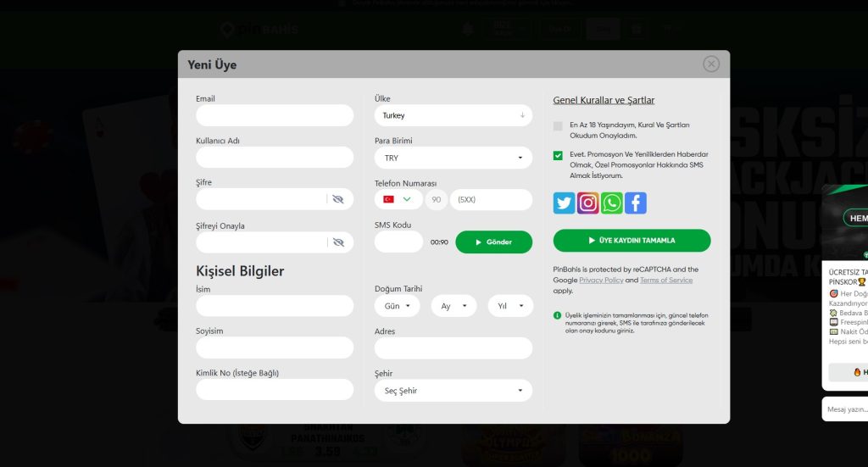This screenshot has height=467, width=868.
Task: Expand the Seç Şehir city dropdown
Action: click(x=453, y=391)
